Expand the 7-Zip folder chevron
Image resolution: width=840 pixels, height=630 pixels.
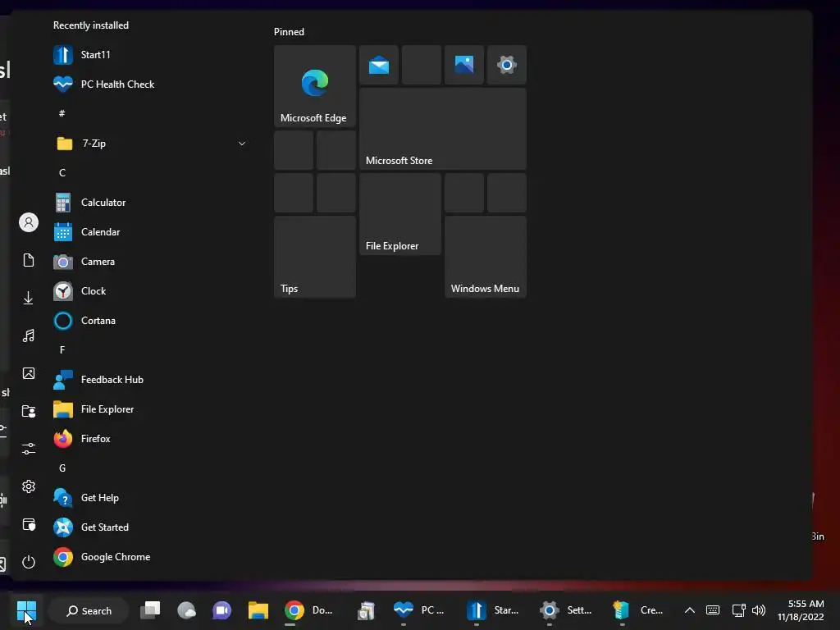(242, 144)
